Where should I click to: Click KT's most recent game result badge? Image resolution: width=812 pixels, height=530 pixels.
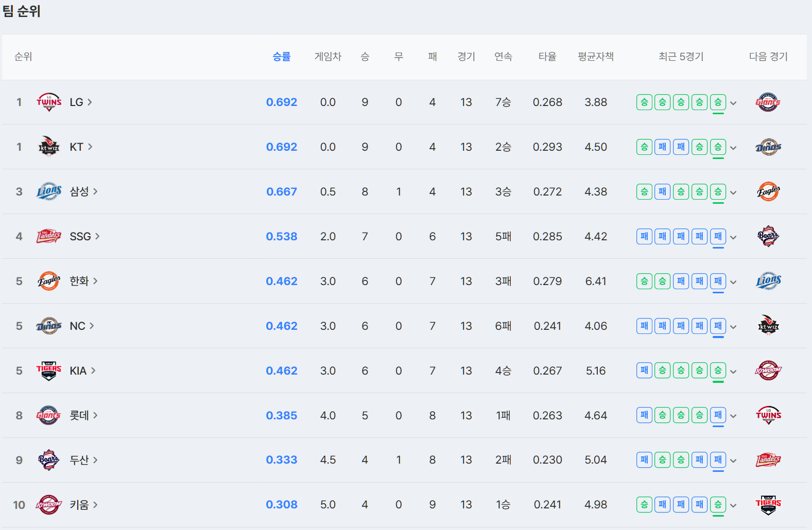click(x=718, y=147)
